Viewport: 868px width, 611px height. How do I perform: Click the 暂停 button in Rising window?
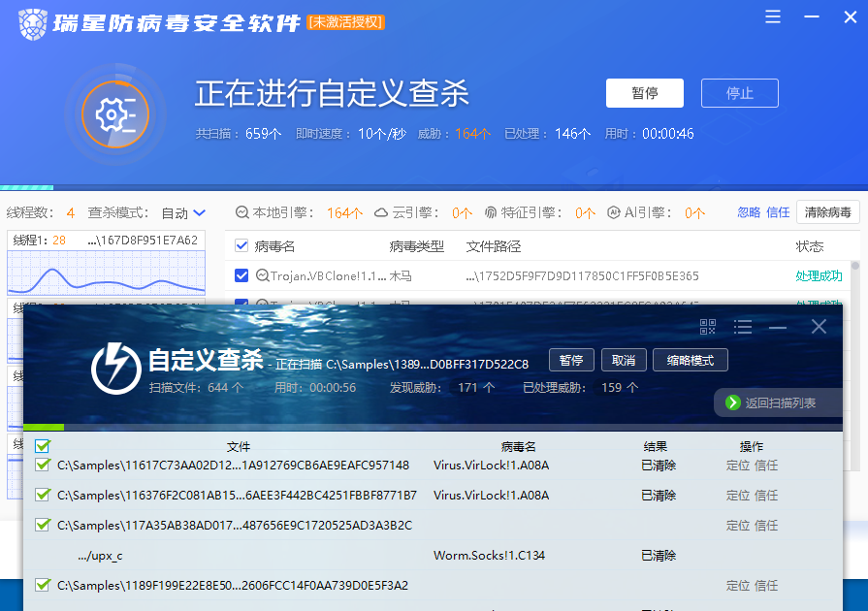pos(645,93)
